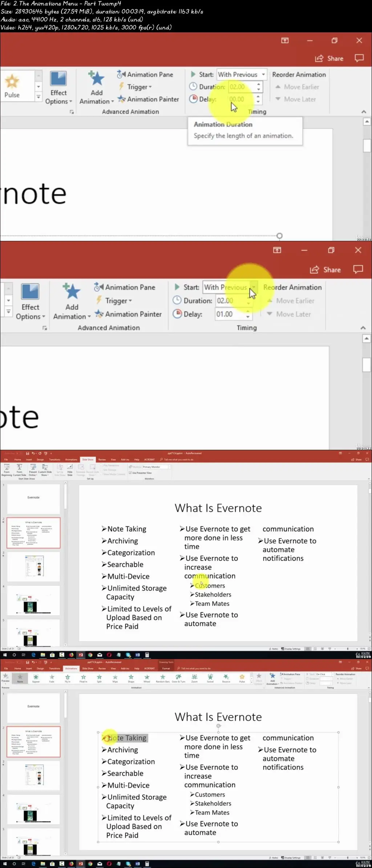Click Move Earlier in the Delay 01.00 frame
Image resolution: width=372 pixels, height=868 pixels.
pos(291,300)
